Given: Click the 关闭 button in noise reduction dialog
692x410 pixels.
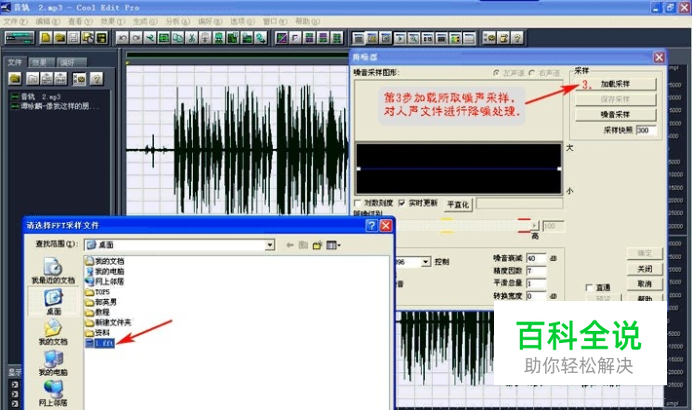Looking at the screenshot, I should [645, 269].
